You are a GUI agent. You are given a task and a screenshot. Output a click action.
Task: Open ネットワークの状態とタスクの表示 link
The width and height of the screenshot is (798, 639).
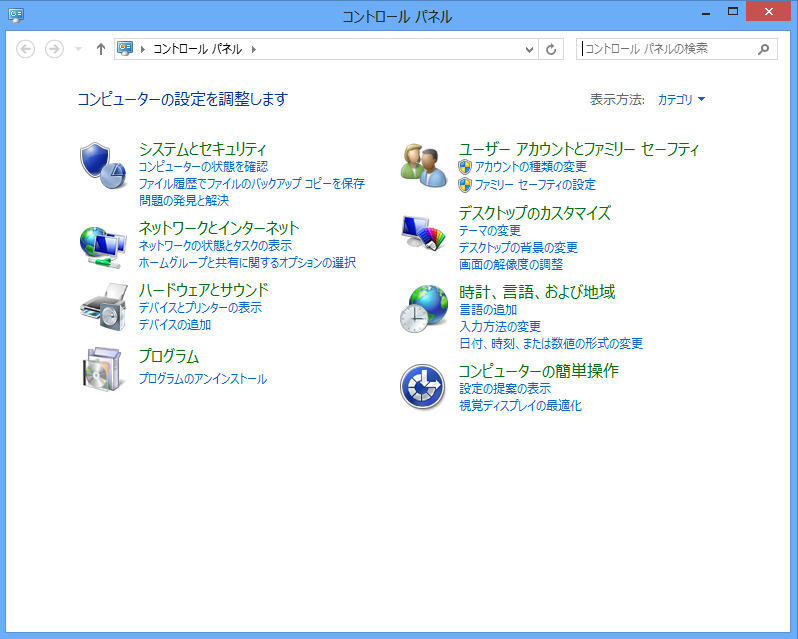tap(215, 245)
